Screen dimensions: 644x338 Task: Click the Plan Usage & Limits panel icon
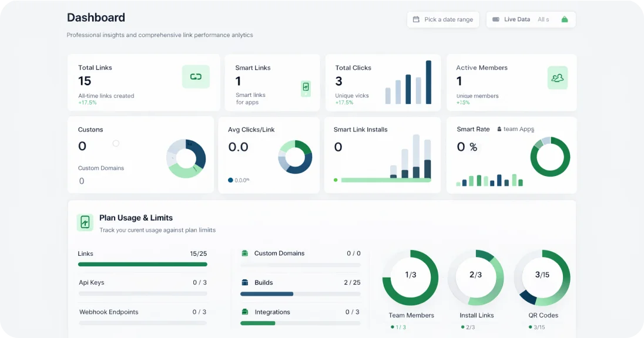85,223
